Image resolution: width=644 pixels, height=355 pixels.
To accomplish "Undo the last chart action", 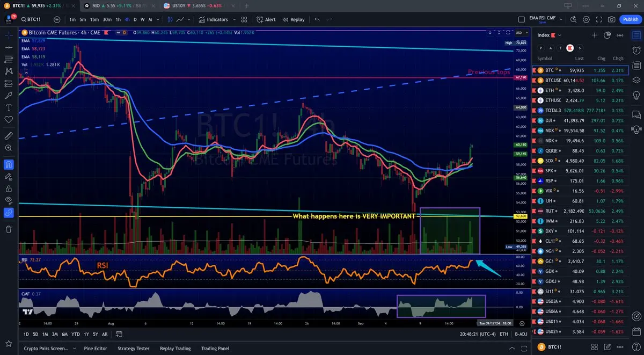I will [317, 19].
